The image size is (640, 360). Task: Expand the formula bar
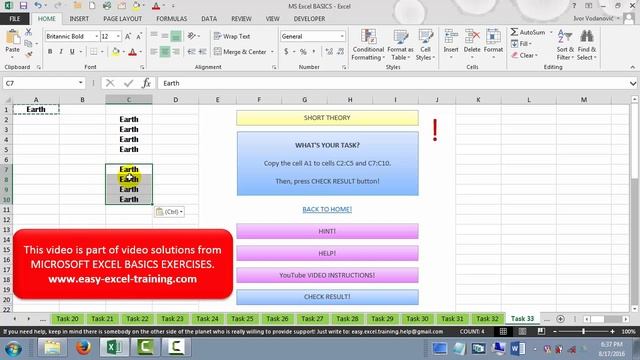coord(633,83)
